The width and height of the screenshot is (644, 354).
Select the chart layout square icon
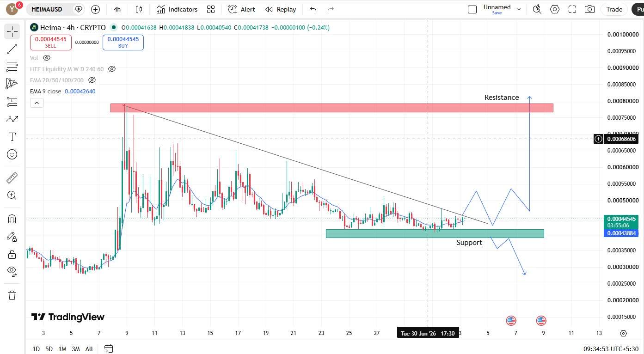point(472,9)
